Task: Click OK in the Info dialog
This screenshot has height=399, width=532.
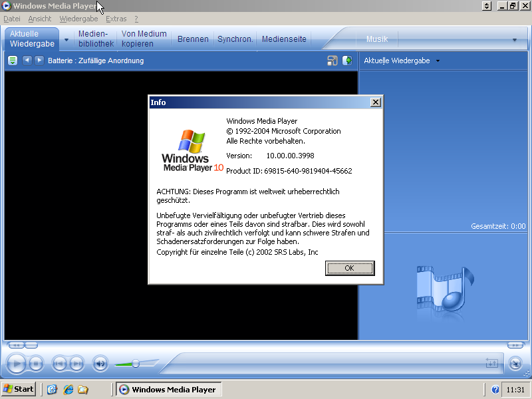Action: click(x=350, y=268)
